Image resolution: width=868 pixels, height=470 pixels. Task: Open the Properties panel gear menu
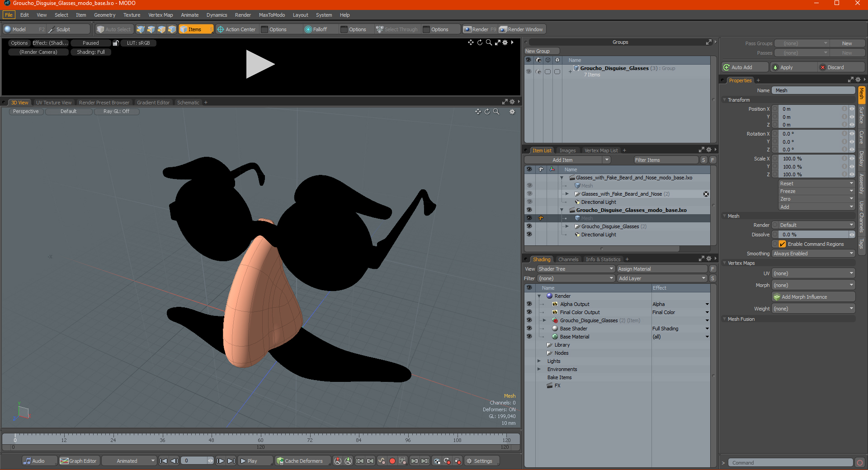(858, 80)
